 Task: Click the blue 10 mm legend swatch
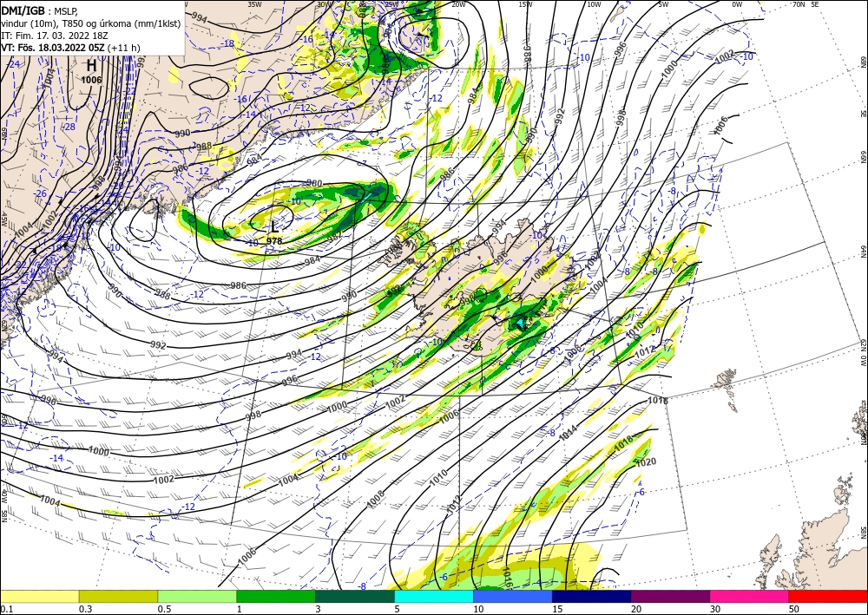click(513, 596)
